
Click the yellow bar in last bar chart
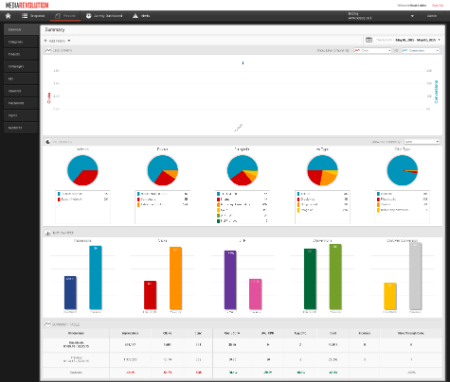390,296
